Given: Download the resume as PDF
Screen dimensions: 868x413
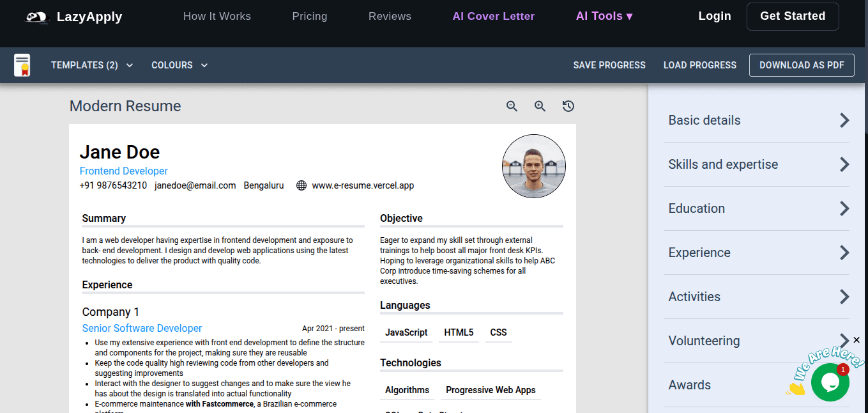Looking at the screenshot, I should [x=802, y=65].
